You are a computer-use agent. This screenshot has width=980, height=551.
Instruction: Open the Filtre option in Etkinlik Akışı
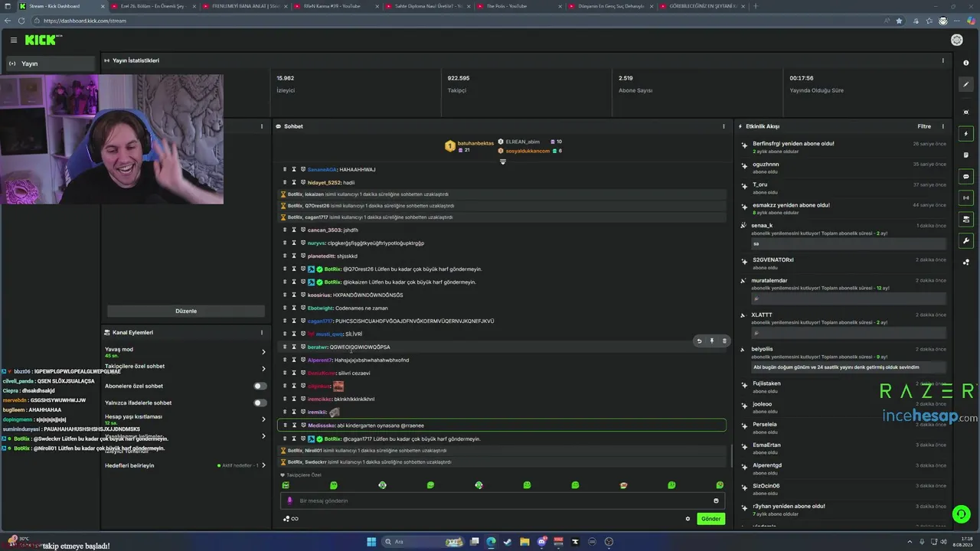coord(924,126)
